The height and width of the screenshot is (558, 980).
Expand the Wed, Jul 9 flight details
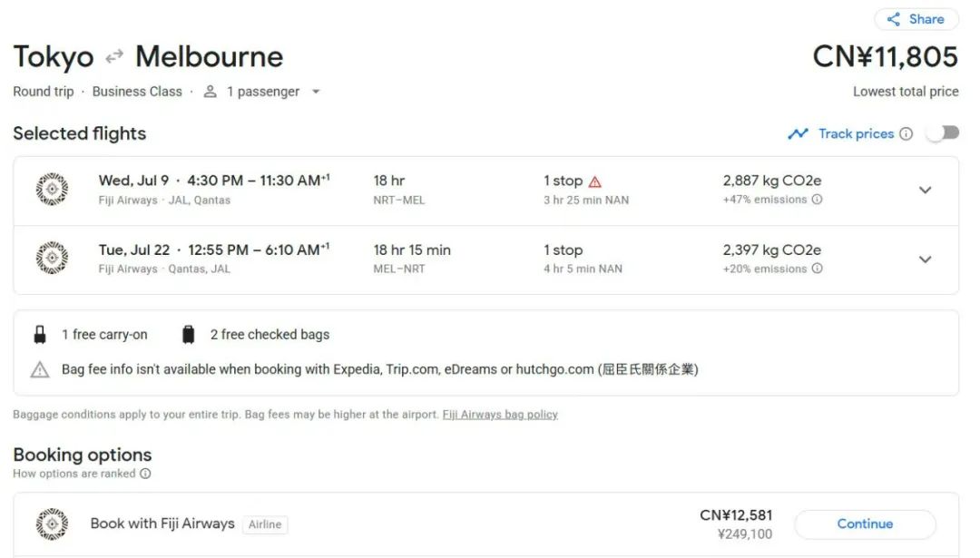click(x=925, y=190)
